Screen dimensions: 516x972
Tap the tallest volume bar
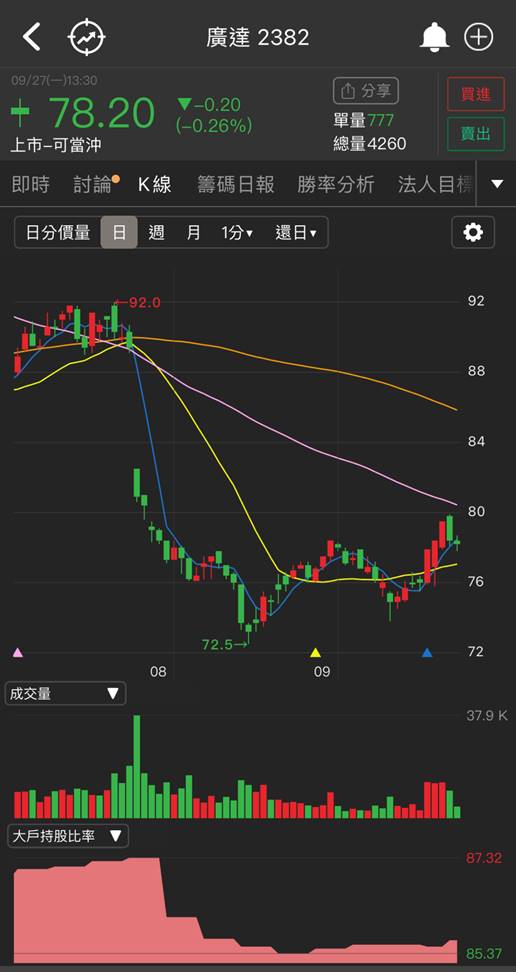coord(136,767)
